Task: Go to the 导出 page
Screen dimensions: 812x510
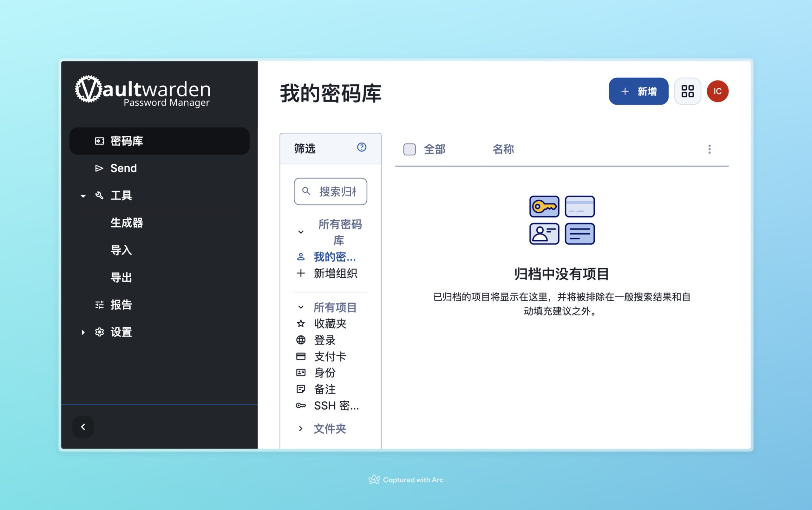Action: coord(121,277)
